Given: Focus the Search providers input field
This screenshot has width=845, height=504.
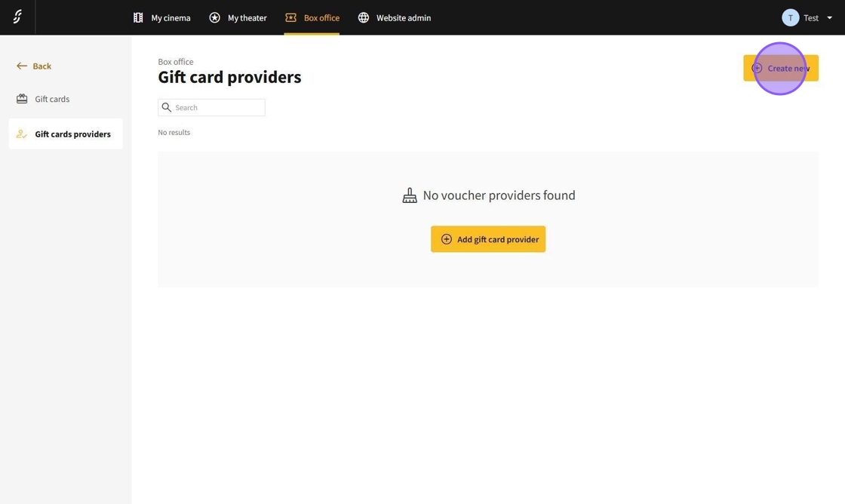Looking at the screenshot, I should tap(218, 108).
